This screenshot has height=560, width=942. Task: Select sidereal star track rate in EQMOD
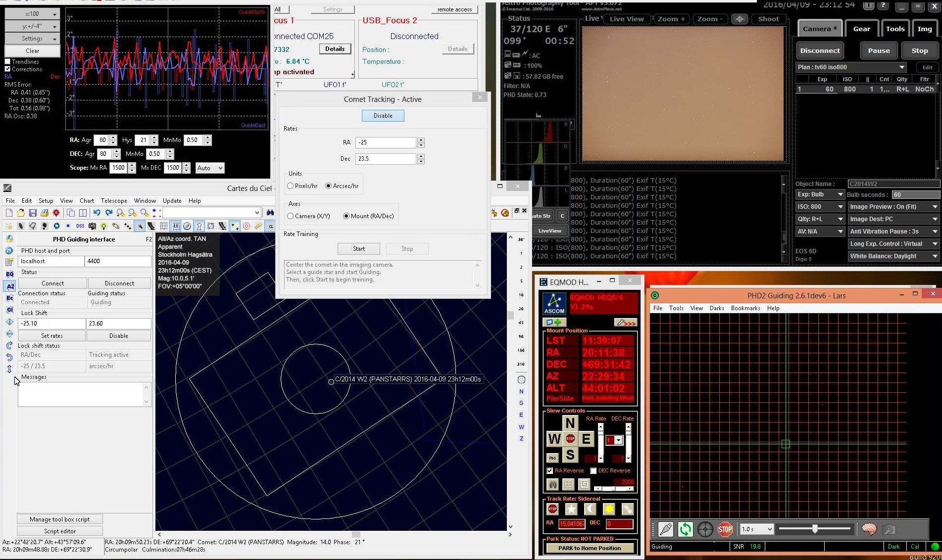tap(571, 509)
